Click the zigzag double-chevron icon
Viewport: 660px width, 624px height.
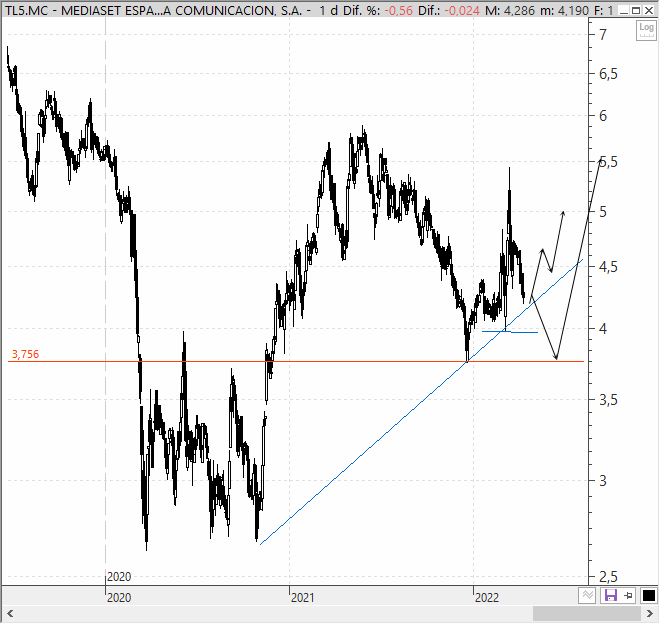pos(587,595)
